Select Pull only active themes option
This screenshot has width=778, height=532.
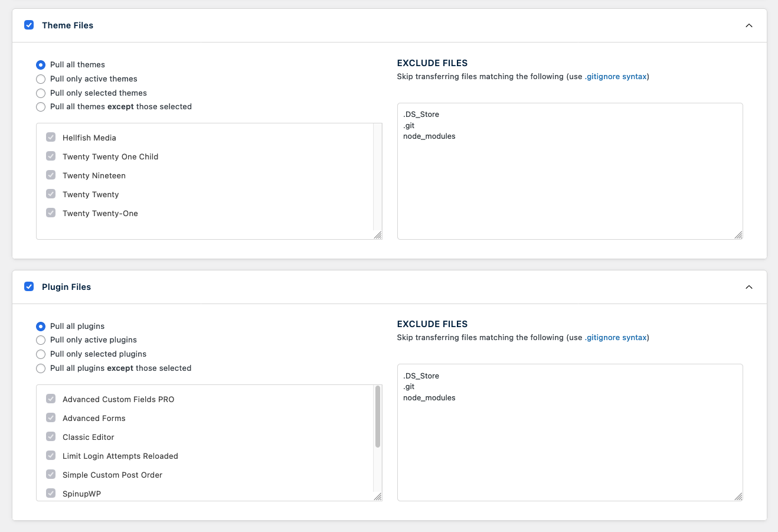tap(41, 79)
